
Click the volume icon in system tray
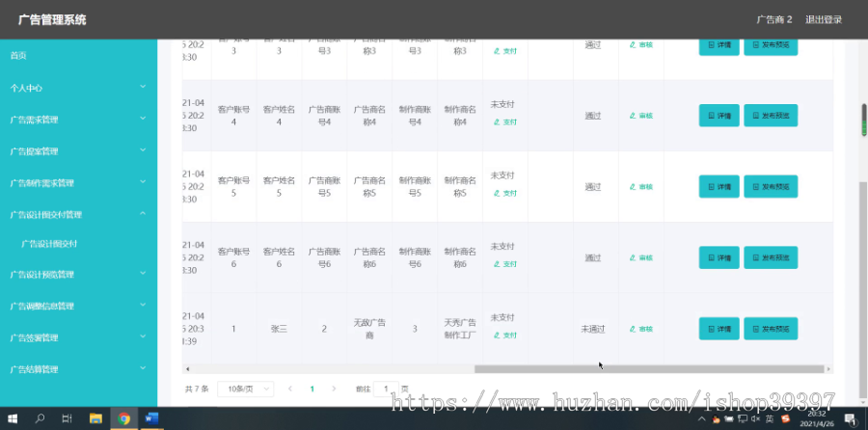pos(756,419)
